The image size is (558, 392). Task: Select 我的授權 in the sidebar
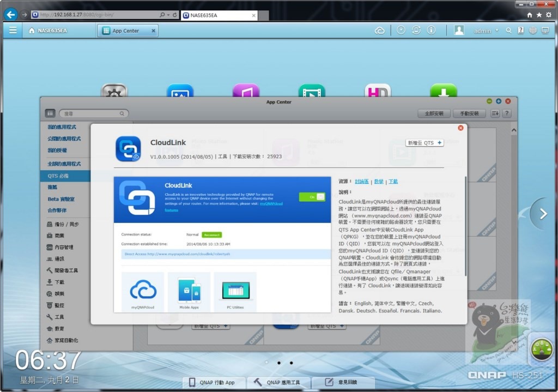[57, 150]
